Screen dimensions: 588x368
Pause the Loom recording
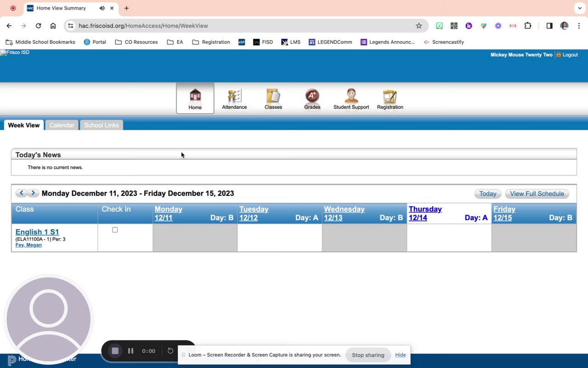[130, 351]
